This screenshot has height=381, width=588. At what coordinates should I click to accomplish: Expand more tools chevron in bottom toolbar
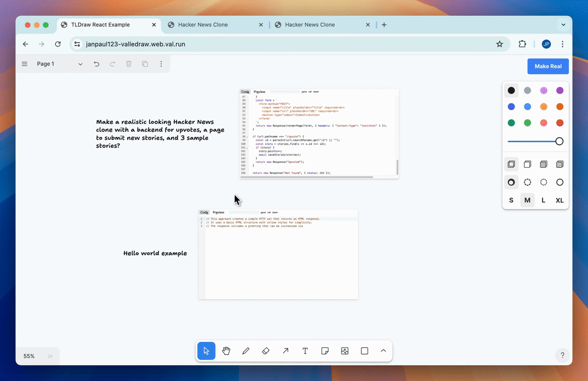tap(383, 351)
